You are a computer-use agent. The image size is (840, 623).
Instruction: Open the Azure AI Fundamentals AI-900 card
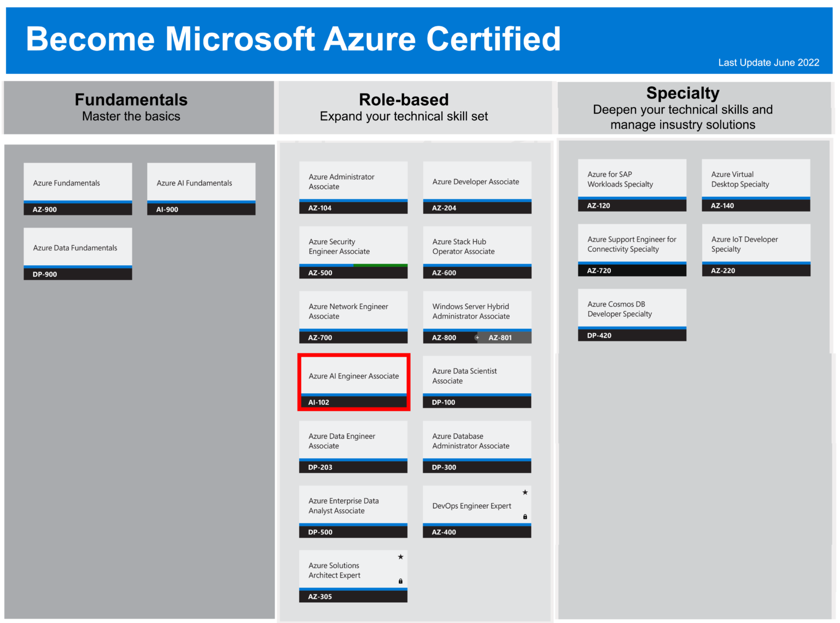coord(201,189)
